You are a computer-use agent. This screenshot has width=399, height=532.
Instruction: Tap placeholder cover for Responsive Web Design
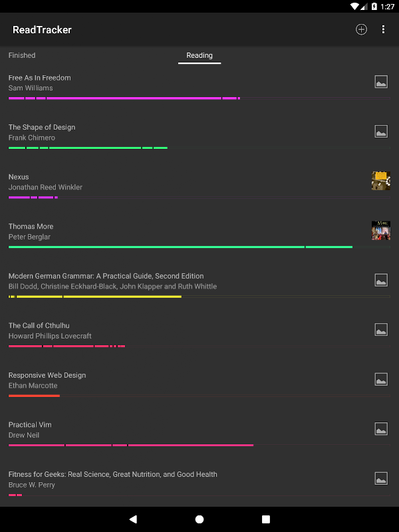[x=381, y=380]
